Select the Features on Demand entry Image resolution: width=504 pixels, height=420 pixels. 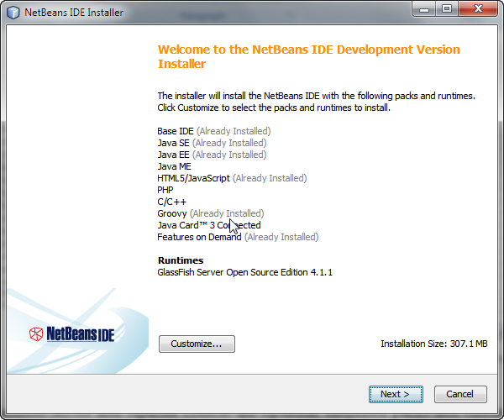(x=238, y=237)
